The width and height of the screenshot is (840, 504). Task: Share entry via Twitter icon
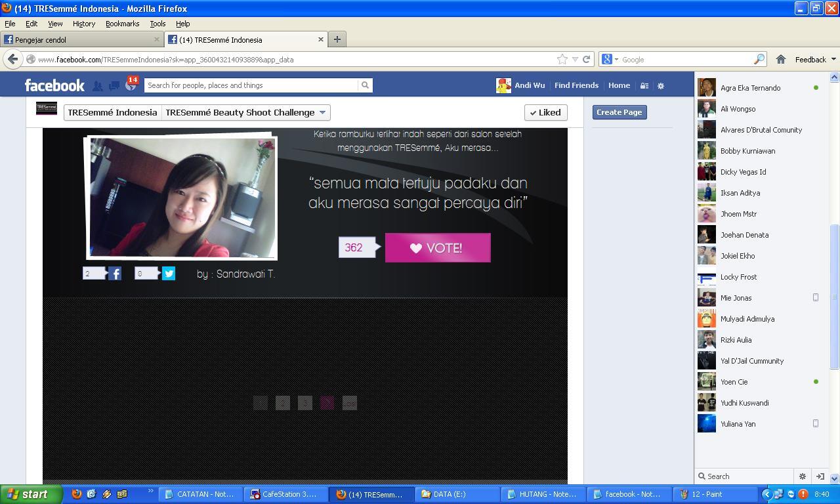169,274
